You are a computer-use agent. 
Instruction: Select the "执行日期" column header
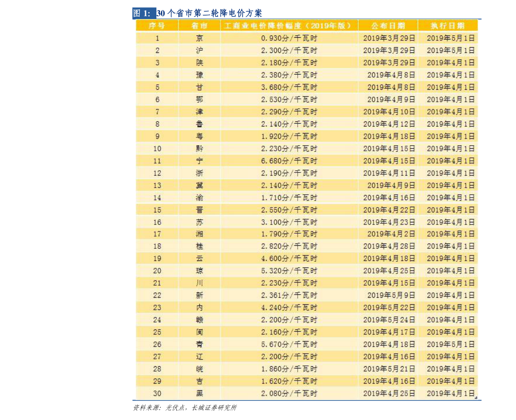coord(448,26)
